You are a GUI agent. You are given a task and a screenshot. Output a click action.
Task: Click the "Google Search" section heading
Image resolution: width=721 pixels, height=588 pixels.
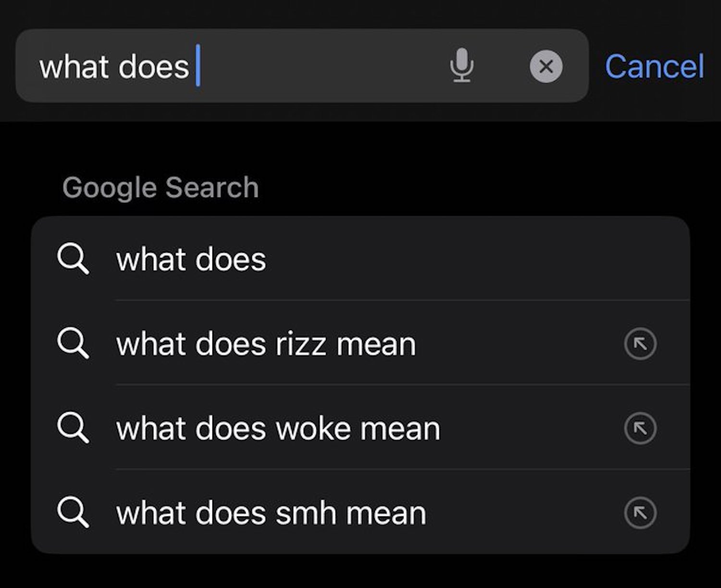161,187
